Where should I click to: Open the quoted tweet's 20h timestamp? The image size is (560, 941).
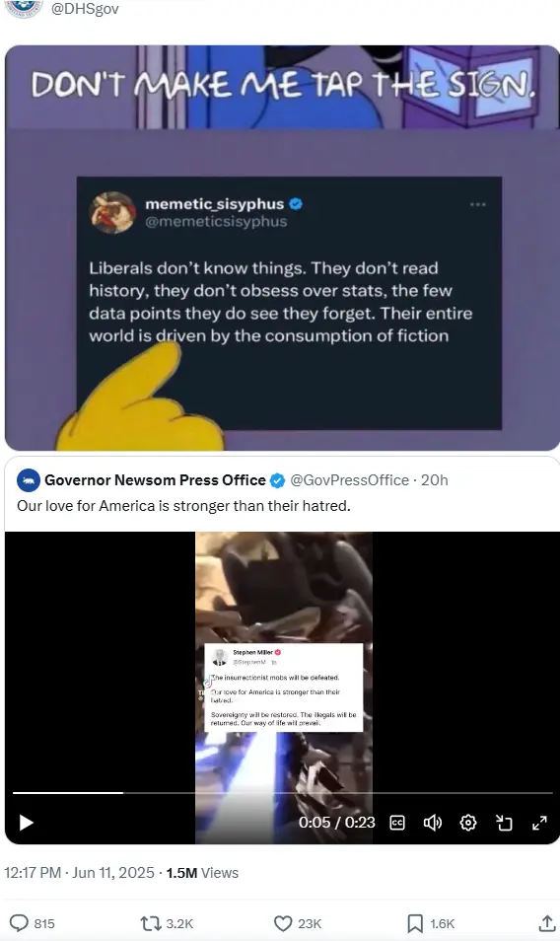(434, 480)
